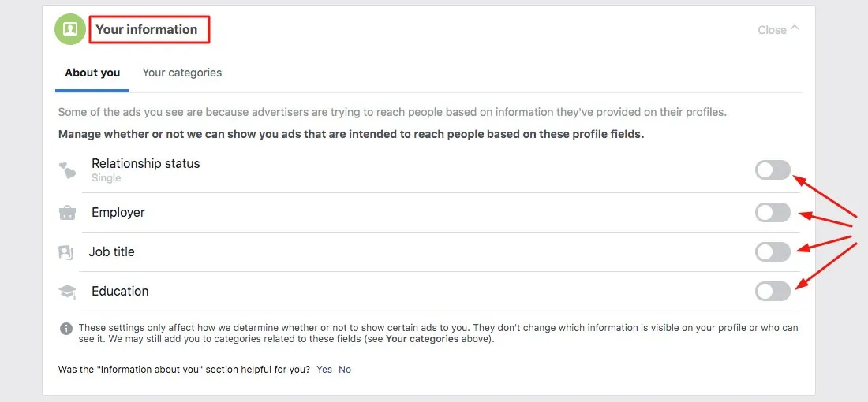Click the ID badge icon beside Job title

(x=65, y=252)
